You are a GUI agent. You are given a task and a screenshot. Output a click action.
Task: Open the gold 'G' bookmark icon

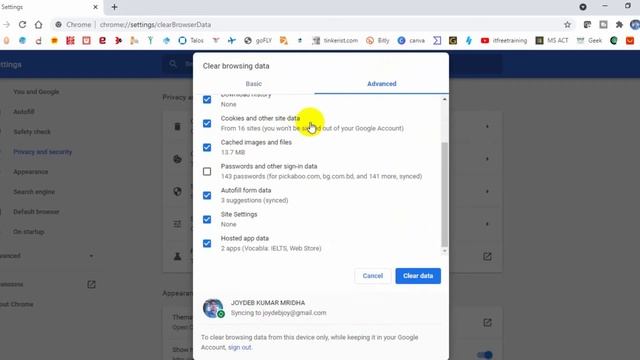pos(453,40)
